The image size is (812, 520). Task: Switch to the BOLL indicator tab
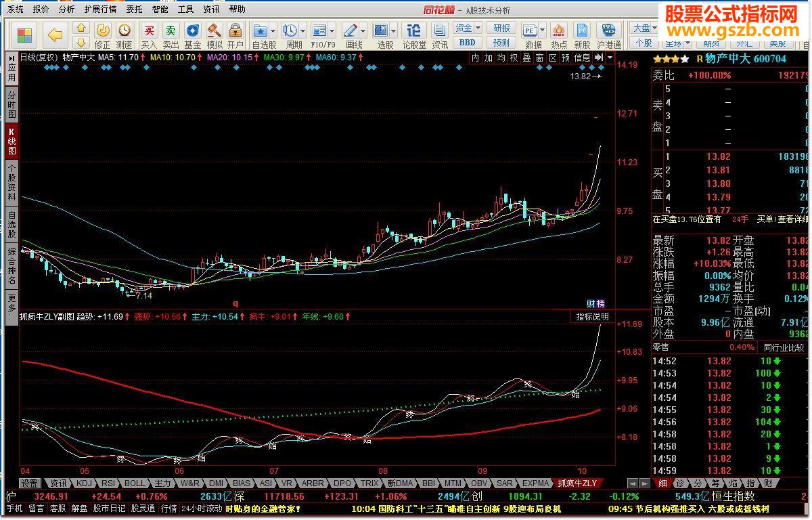pyautogui.click(x=135, y=483)
